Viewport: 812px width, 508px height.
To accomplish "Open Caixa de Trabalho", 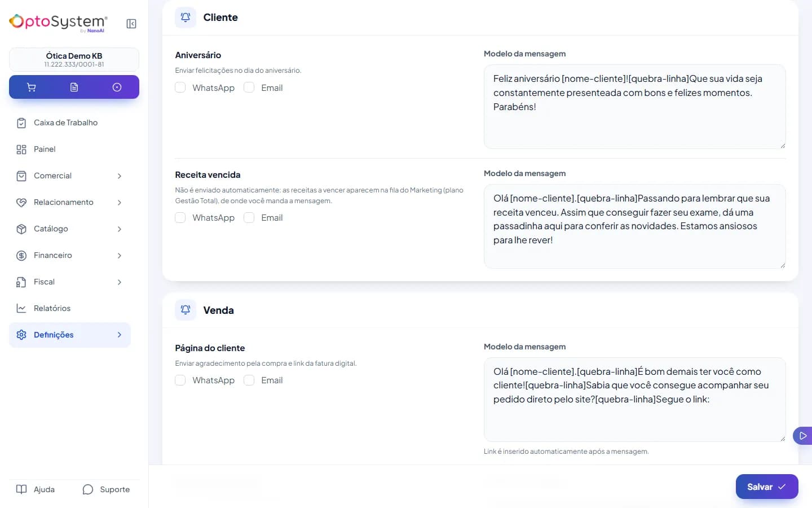I will (x=70, y=123).
